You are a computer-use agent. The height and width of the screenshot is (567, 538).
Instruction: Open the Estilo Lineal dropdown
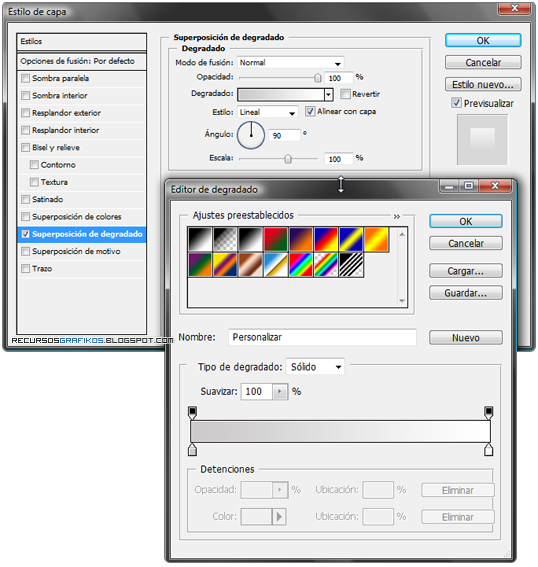coord(268,112)
